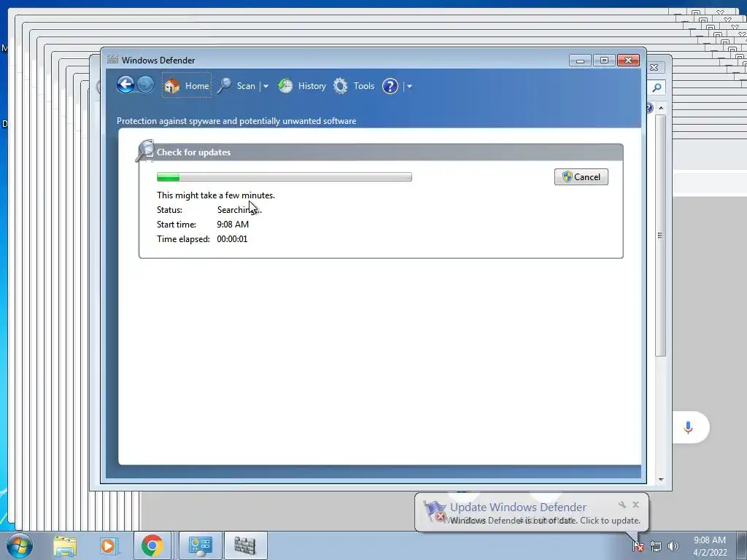The image size is (747, 560).
Task: Open the History page
Action: (x=302, y=86)
